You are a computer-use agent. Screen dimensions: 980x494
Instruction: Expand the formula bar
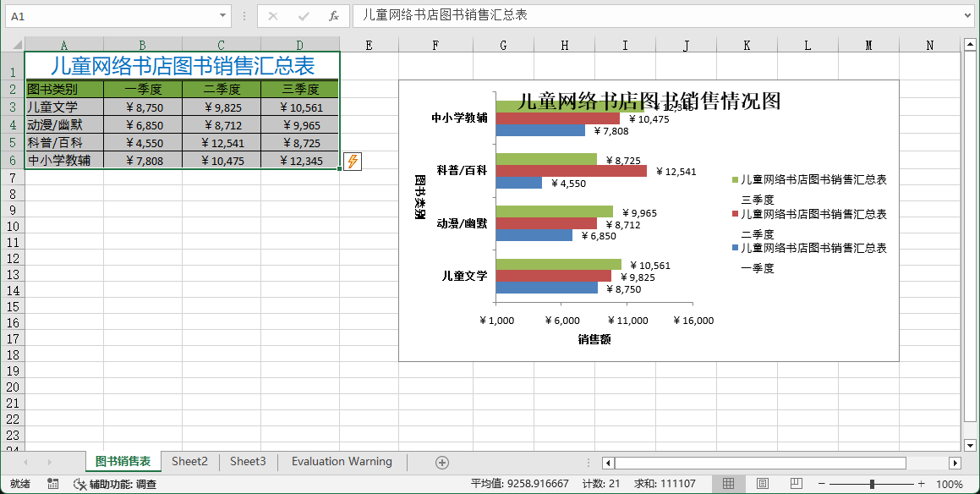pyautogui.click(x=967, y=16)
